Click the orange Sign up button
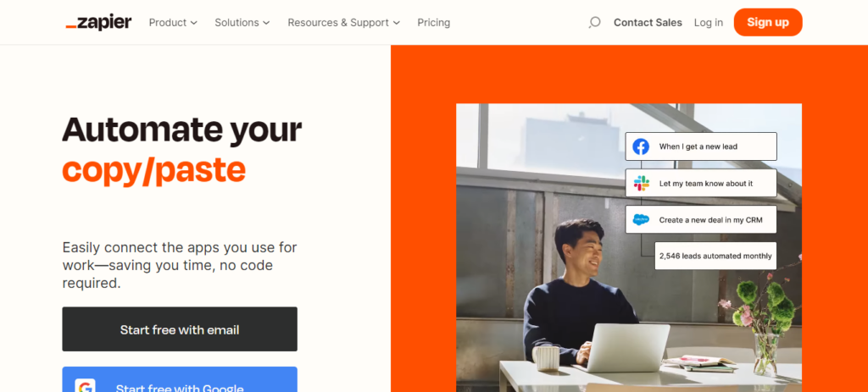 click(x=768, y=22)
